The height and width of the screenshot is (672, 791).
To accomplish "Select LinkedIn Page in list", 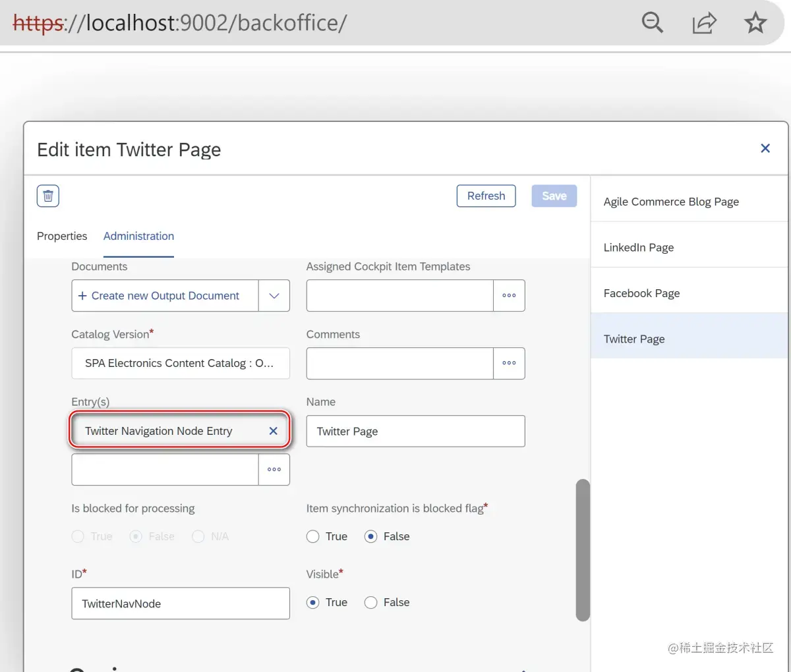I will [x=689, y=248].
